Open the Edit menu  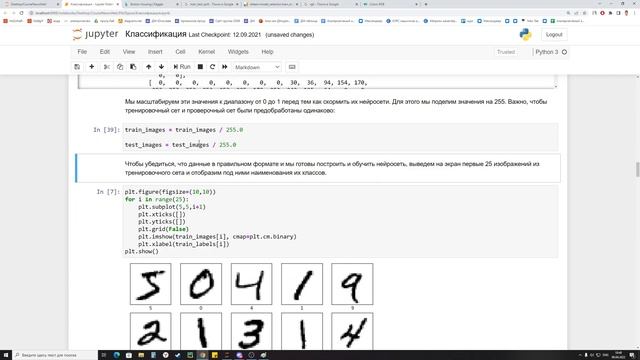104,52
